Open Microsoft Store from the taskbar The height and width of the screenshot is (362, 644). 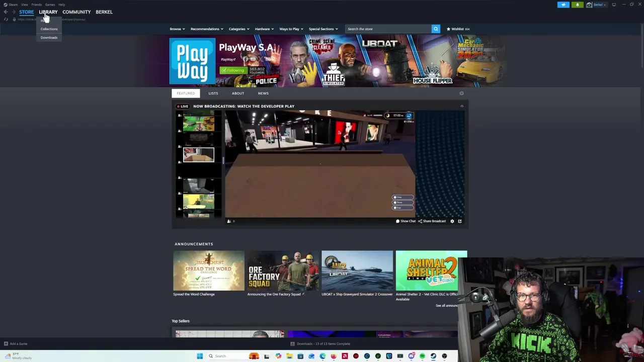[300, 356]
